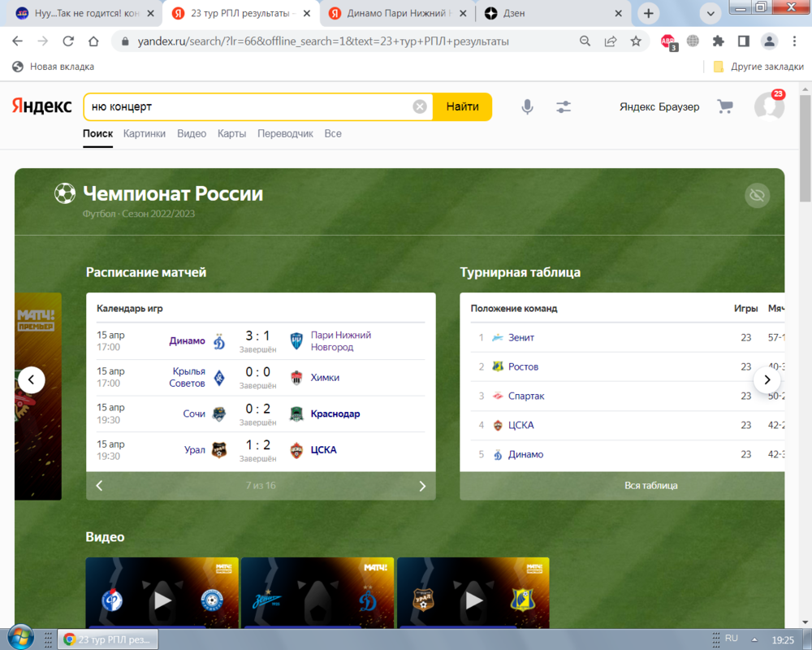Open Yandex account avatar with notifications
This screenshot has height=650, width=812.
(770, 106)
